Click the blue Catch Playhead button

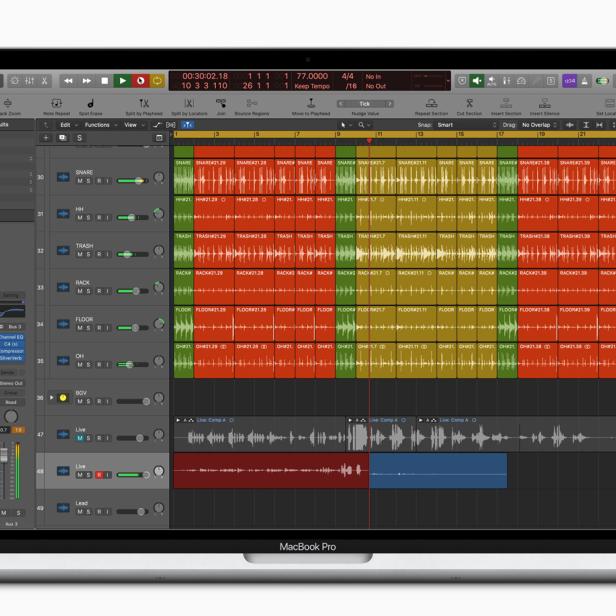[187, 125]
